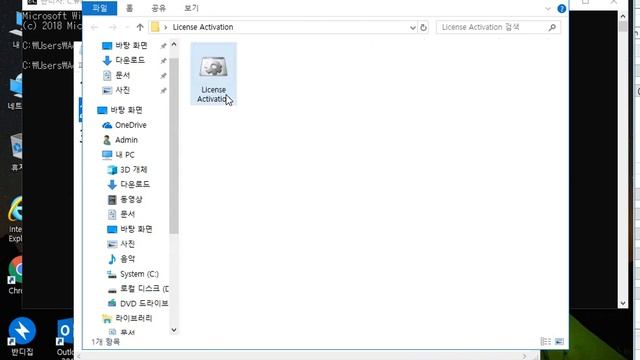
Task: Switch to details view layout icon
Action: [x=546, y=341]
